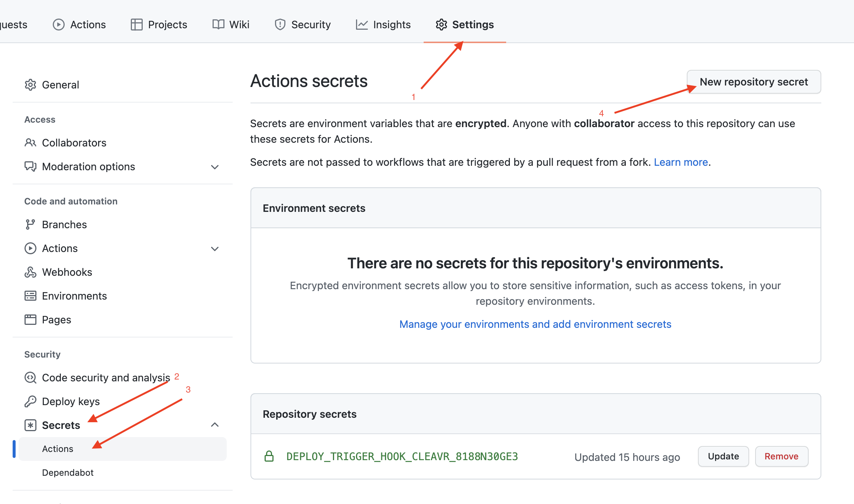Click the Deploy keys key icon
The width and height of the screenshot is (854, 504).
[x=30, y=401]
